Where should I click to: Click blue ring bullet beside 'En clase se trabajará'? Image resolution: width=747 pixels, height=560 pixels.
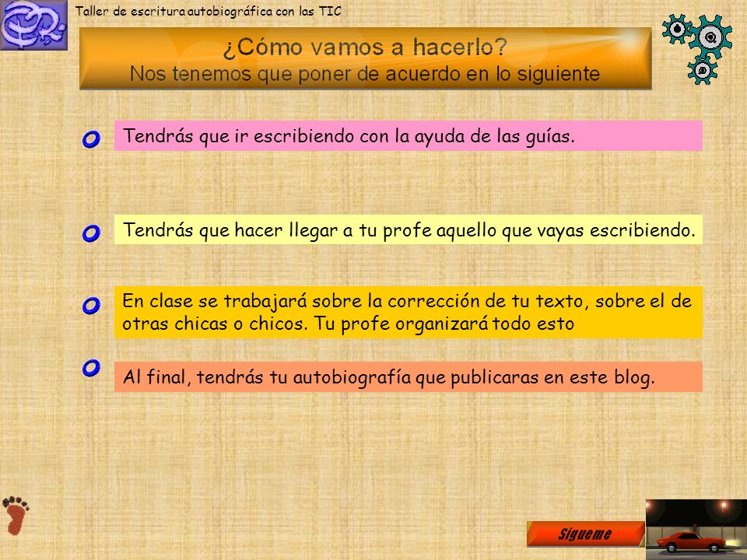coord(91,305)
